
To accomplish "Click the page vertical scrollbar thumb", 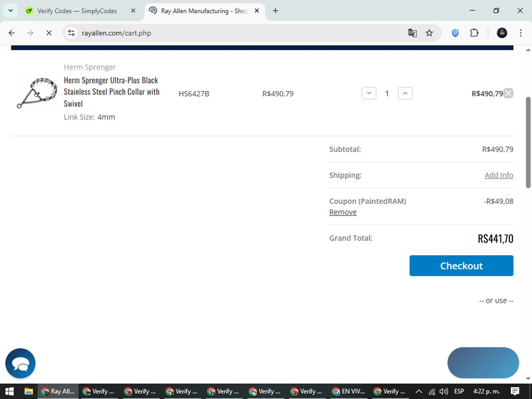I will (528, 142).
